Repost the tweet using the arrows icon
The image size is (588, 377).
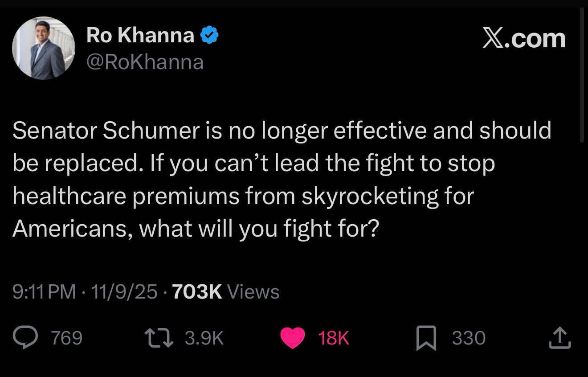pos(160,338)
